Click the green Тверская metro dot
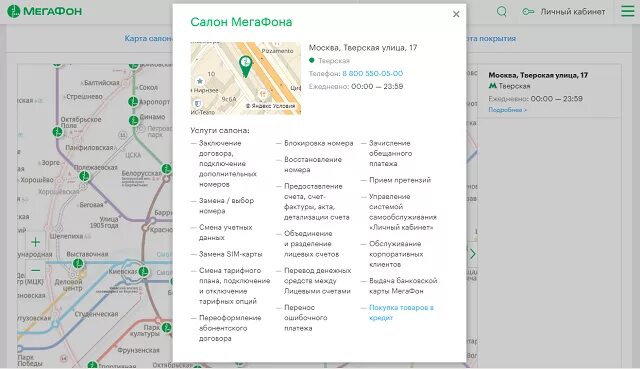 (311, 60)
